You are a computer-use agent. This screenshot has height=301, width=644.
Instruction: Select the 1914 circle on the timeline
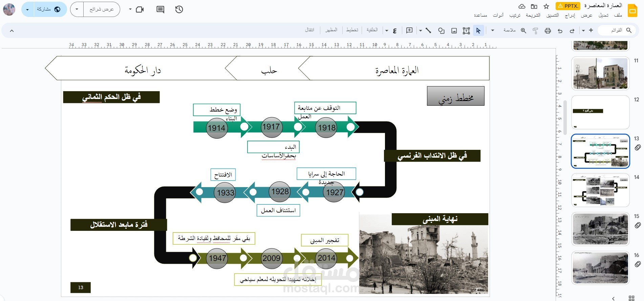tap(217, 128)
